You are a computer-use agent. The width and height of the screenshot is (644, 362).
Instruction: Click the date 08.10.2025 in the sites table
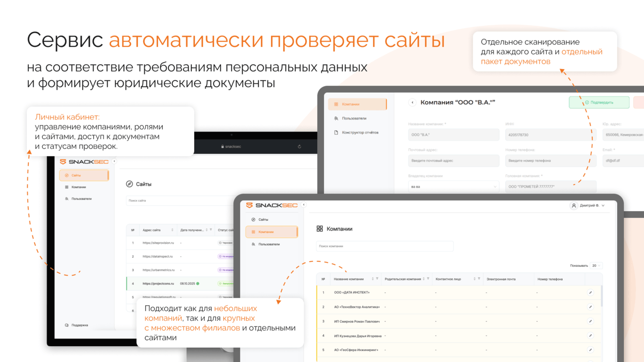[187, 284]
